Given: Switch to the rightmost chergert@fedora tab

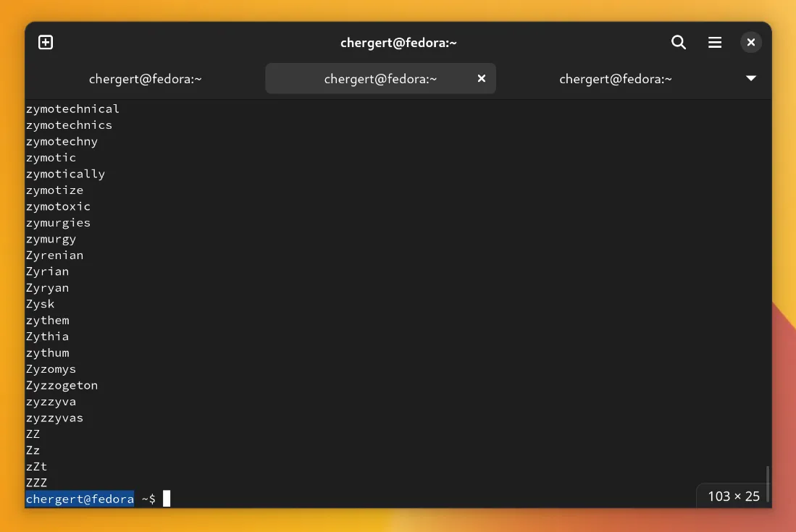Looking at the screenshot, I should [x=615, y=79].
